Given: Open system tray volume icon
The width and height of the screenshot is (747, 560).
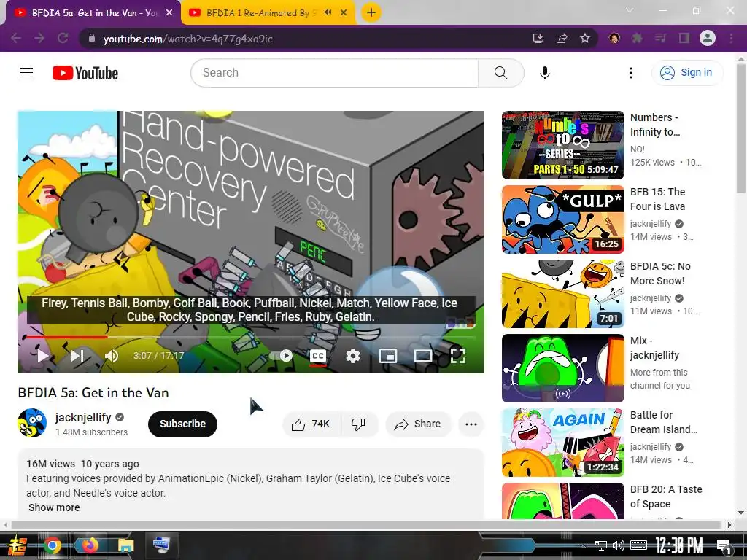Looking at the screenshot, I should (619, 545).
